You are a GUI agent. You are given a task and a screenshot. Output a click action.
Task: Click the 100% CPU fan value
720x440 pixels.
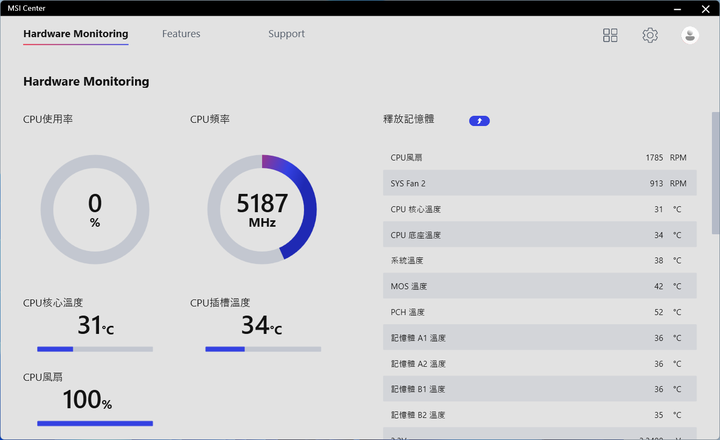point(87,400)
